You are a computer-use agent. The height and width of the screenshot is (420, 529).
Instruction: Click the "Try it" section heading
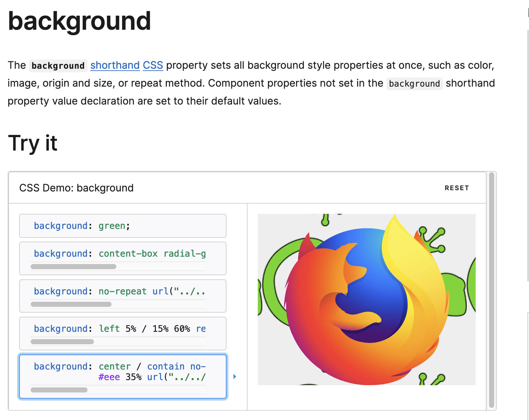click(33, 144)
